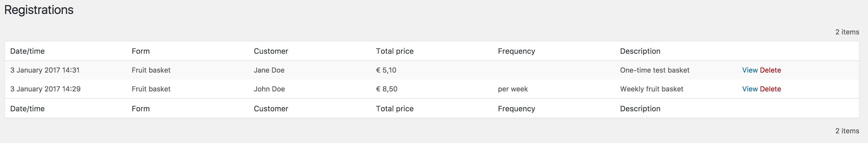Select the Form column in table header
868x143 pixels.
141,51
